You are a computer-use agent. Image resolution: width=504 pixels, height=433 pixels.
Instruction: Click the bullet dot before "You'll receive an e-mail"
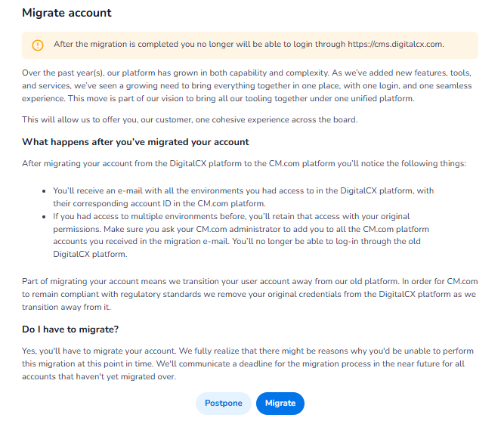pos(45,191)
